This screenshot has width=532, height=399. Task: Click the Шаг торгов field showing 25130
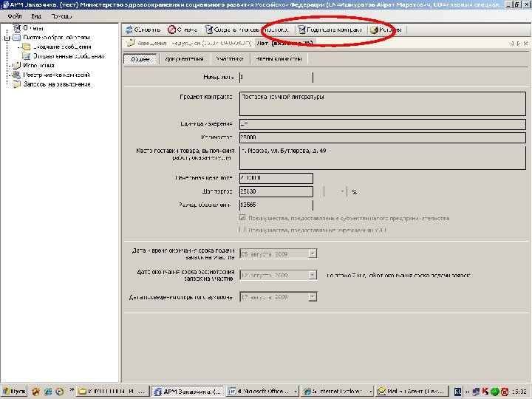point(276,191)
